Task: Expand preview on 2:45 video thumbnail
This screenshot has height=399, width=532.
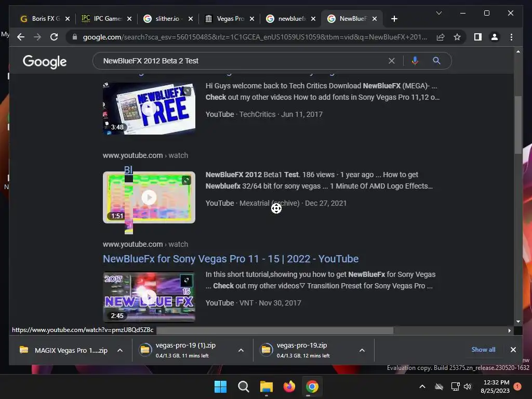Action: click(x=187, y=280)
